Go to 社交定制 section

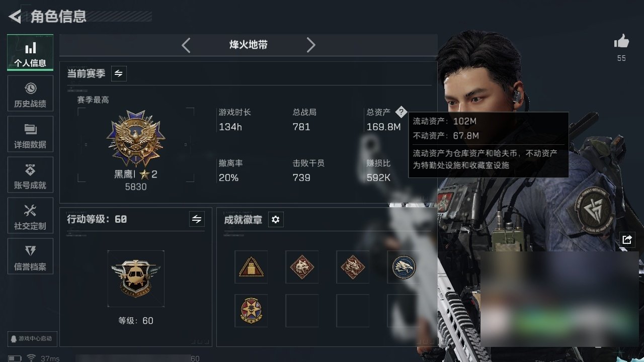click(30, 218)
